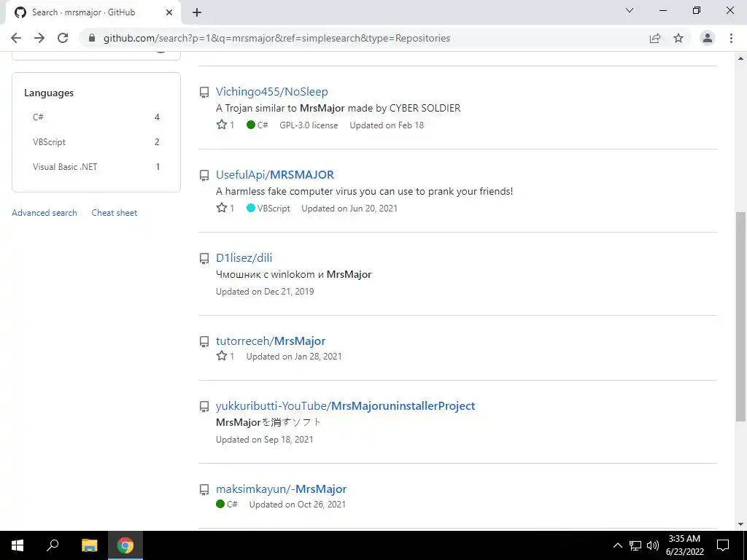
Task: Open volume control in tray
Action: (x=653, y=545)
